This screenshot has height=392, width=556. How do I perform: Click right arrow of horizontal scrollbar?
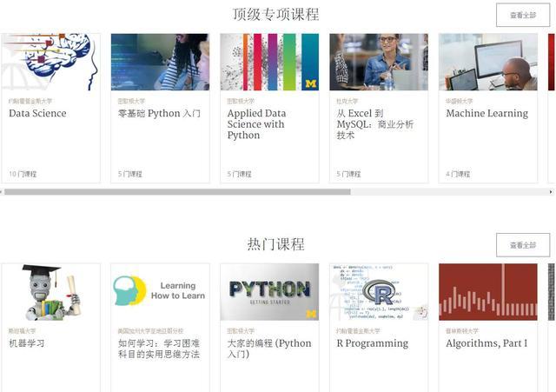[x=551, y=192]
